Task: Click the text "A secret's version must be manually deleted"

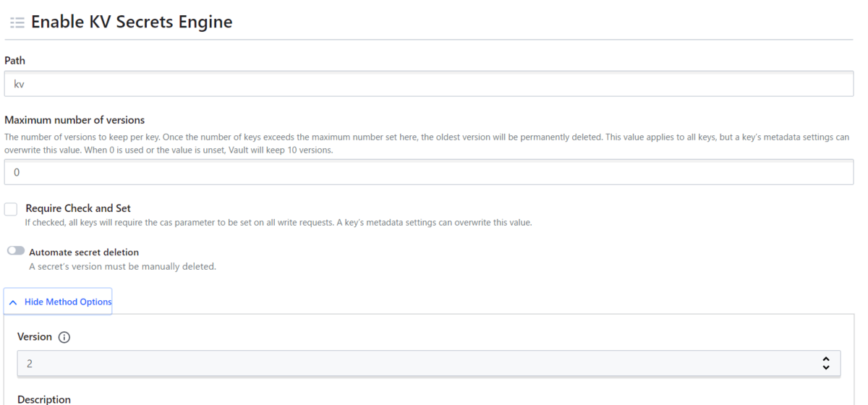Action: [x=122, y=267]
